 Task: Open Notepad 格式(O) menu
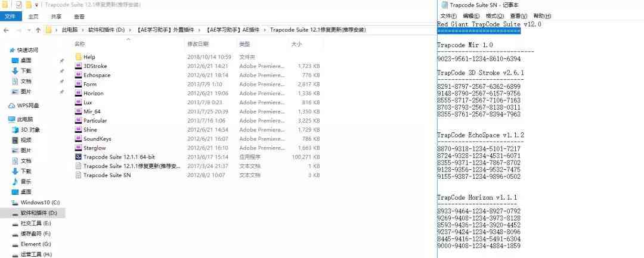pyautogui.click(x=495, y=16)
